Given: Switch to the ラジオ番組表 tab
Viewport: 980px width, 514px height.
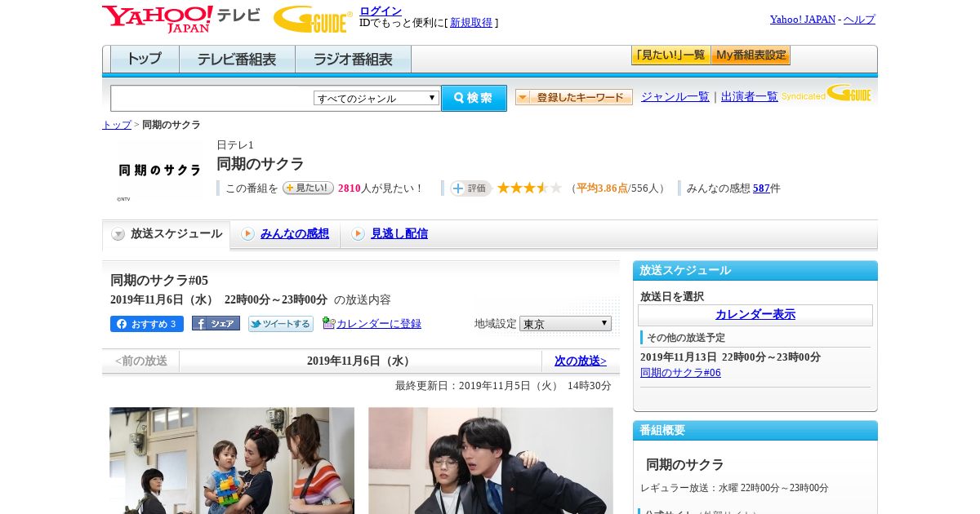Looking at the screenshot, I should click(x=353, y=60).
